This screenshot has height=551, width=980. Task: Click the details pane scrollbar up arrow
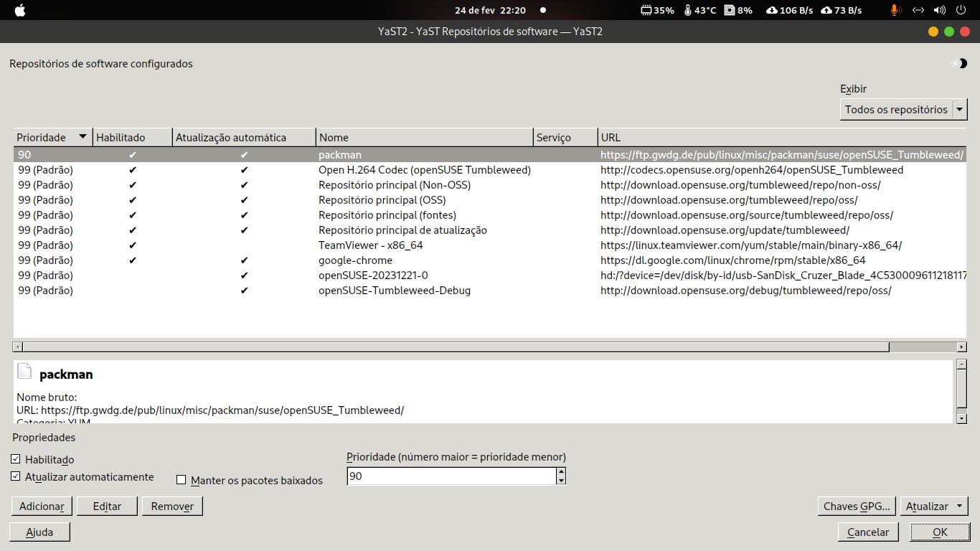click(x=962, y=364)
